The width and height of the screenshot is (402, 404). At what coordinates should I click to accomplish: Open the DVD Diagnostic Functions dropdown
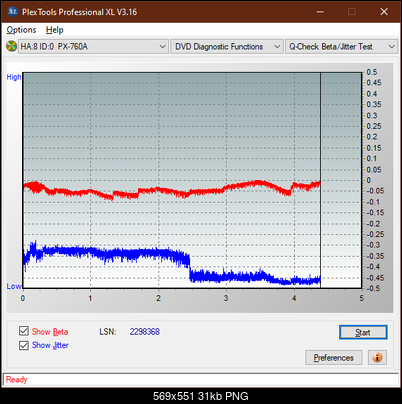[x=227, y=47]
